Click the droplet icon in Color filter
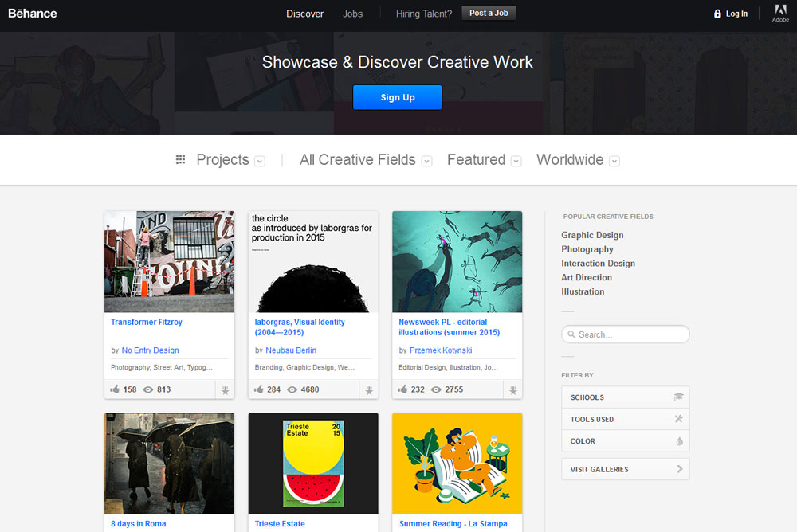This screenshot has height=532, width=797. 680,441
